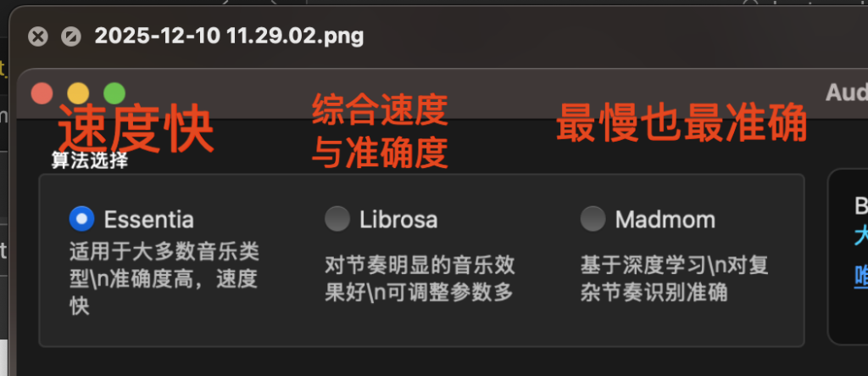Click the Librosa description about rhythmic music
This screenshot has width=868, height=376.
419,279
